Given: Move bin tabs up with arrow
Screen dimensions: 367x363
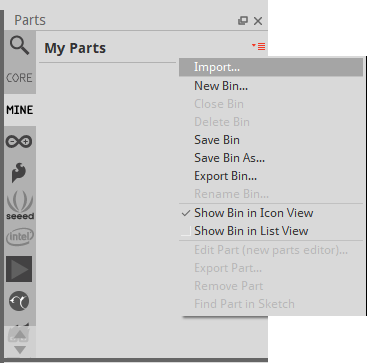Looking at the screenshot, I should tap(20, 334).
